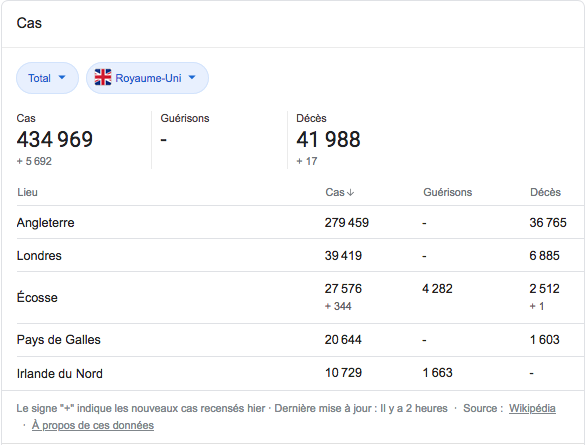Click the Guérisons column header
The width and height of the screenshot is (588, 445).
tap(447, 192)
